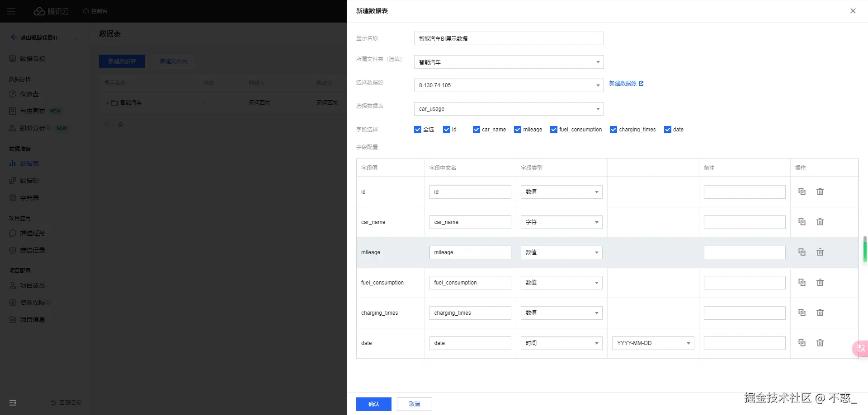
Task: Delete the mileage field row
Action: pos(820,252)
